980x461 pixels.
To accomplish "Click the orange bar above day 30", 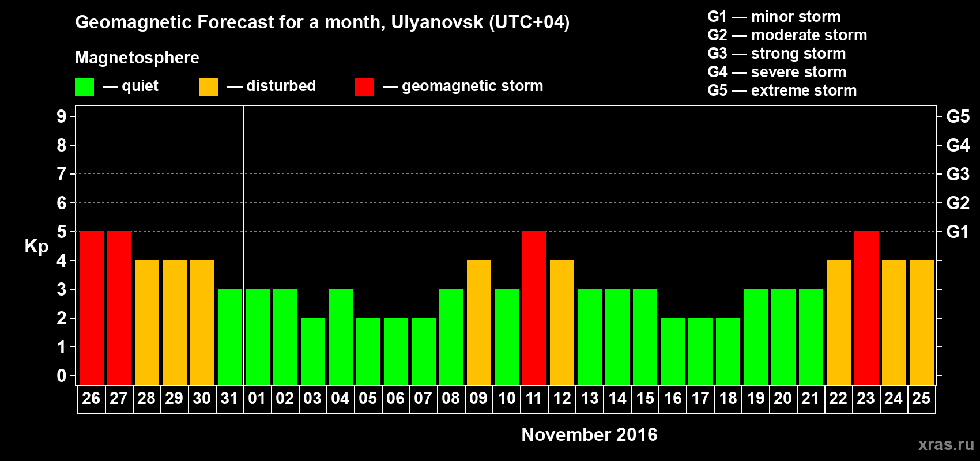I will coord(202,323).
